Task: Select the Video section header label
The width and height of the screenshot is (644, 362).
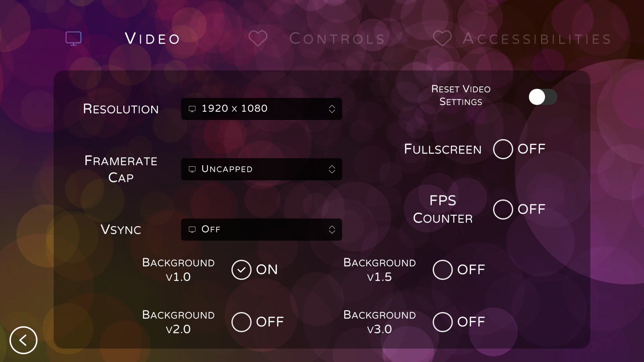Action: (x=152, y=38)
